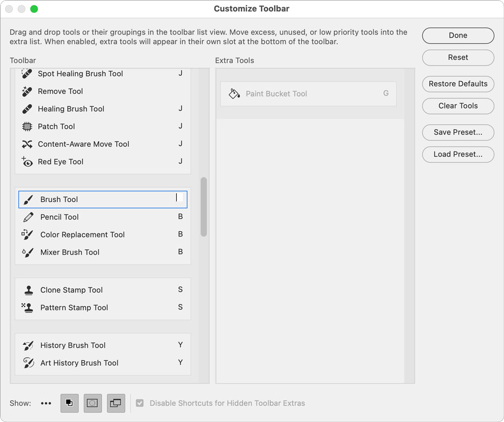Select the Content-Aware Move Tool icon
Viewport: 504px width, 422px height.
pyautogui.click(x=28, y=144)
